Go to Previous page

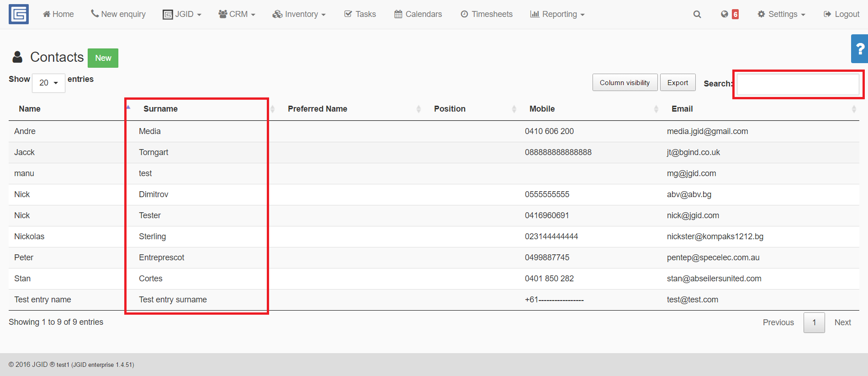coord(778,322)
